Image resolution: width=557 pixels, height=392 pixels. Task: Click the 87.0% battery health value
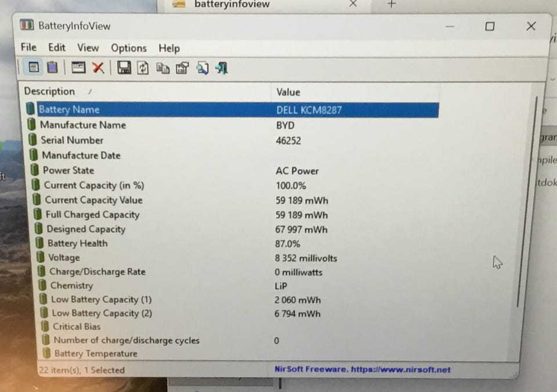pyautogui.click(x=287, y=244)
